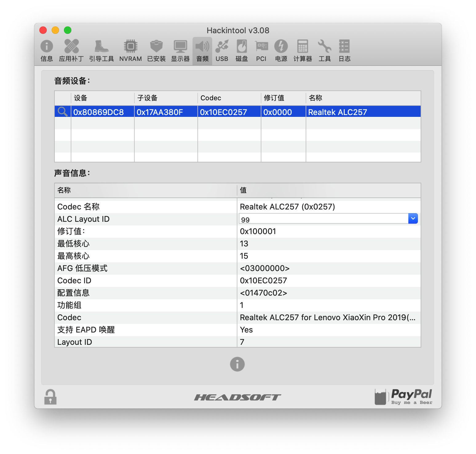Zoom the window with the green button
The width and height of the screenshot is (476, 454).
click(68, 30)
